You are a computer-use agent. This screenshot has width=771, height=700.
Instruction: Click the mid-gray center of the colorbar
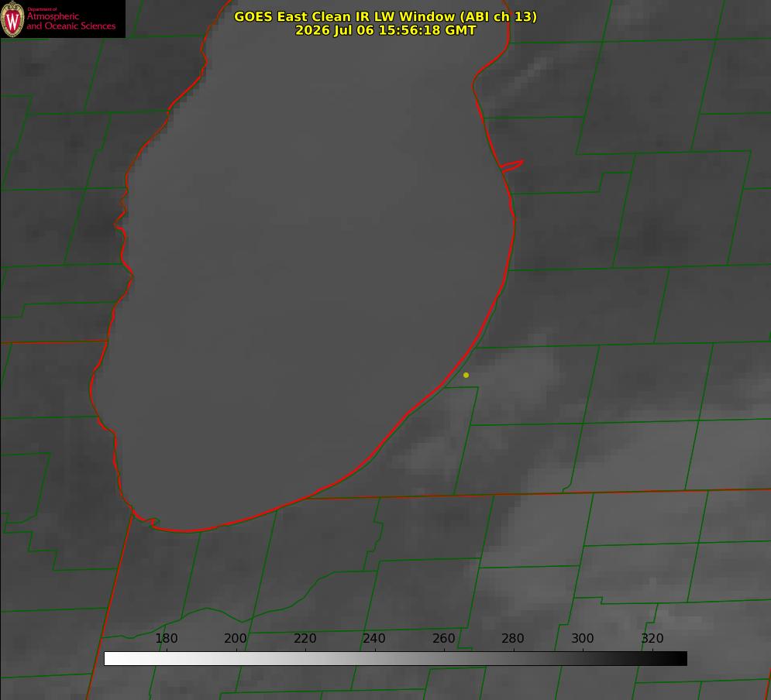coord(395,659)
